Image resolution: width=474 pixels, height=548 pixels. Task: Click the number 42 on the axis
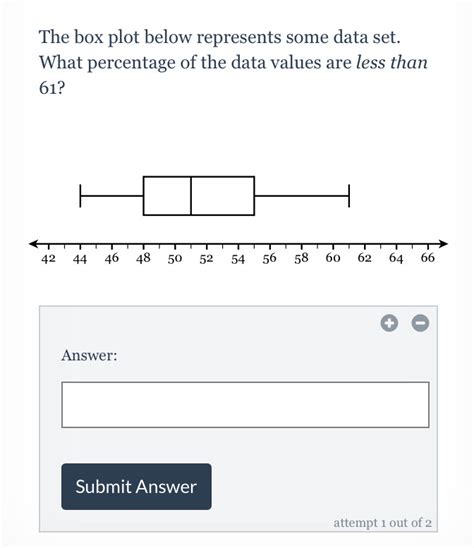tap(48, 259)
